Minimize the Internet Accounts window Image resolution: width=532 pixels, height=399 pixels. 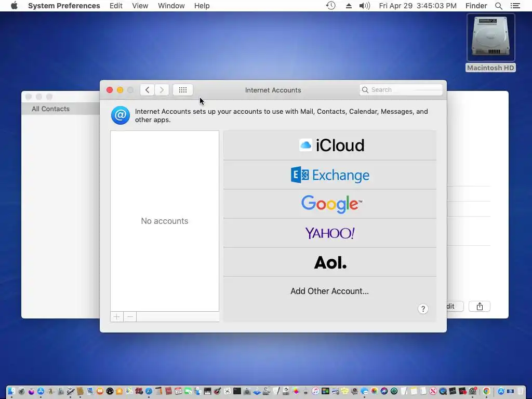point(120,90)
